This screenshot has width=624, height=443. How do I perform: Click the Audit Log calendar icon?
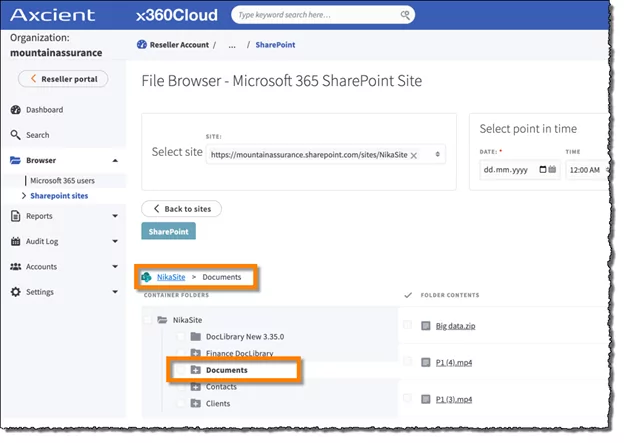coord(16,241)
